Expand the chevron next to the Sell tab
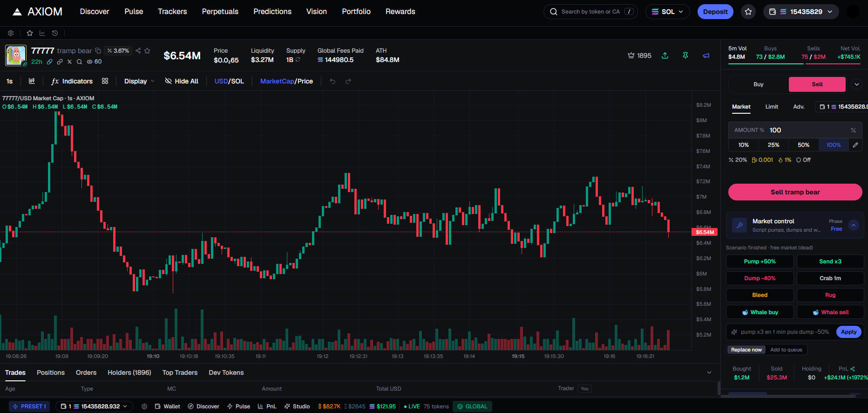The height and width of the screenshot is (413, 868). tap(856, 84)
